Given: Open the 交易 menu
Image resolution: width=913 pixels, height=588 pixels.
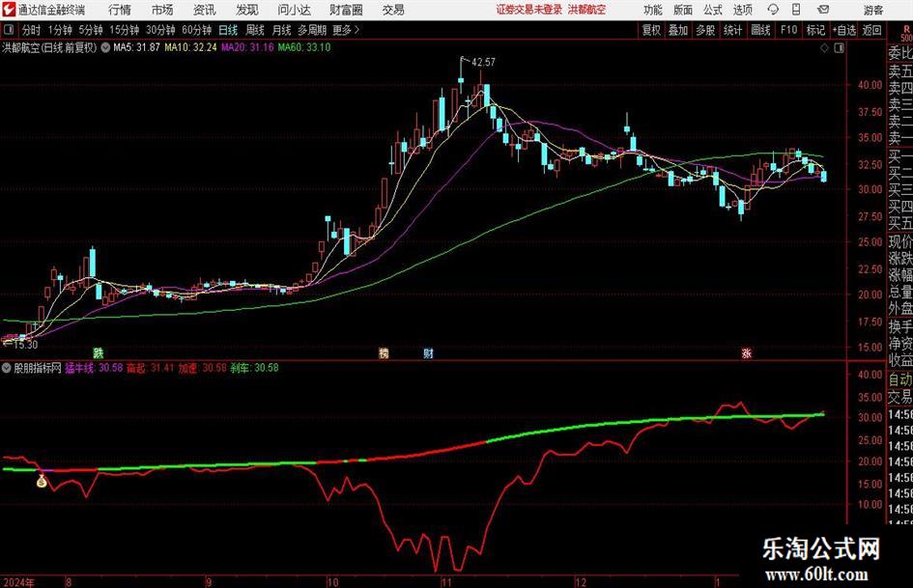Looking at the screenshot, I should [393, 10].
